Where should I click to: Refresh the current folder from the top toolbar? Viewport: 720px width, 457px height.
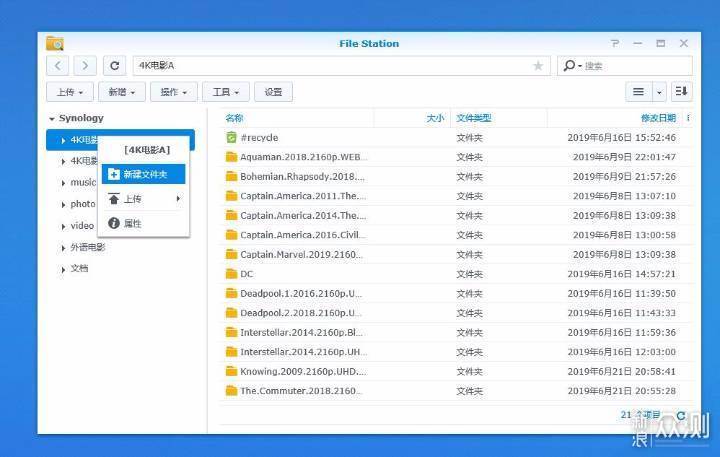click(115, 66)
